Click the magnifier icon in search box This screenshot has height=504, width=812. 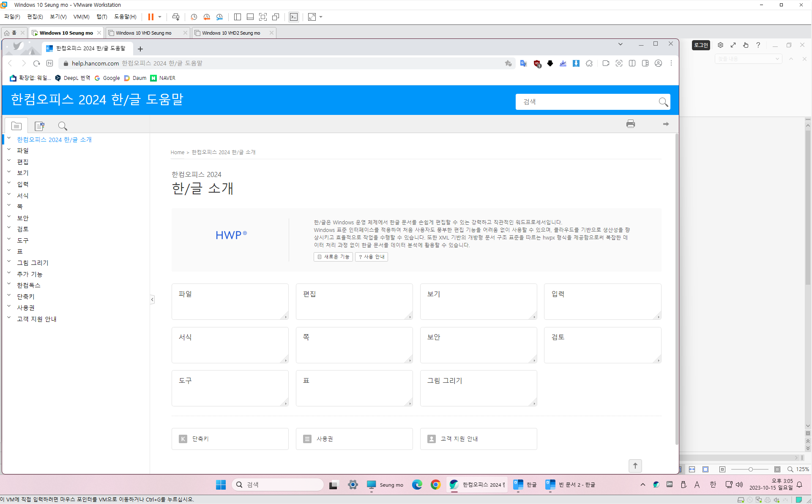tap(663, 102)
